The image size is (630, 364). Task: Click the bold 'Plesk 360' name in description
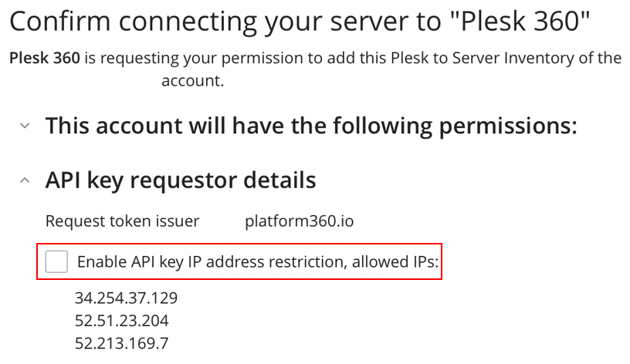(44, 58)
